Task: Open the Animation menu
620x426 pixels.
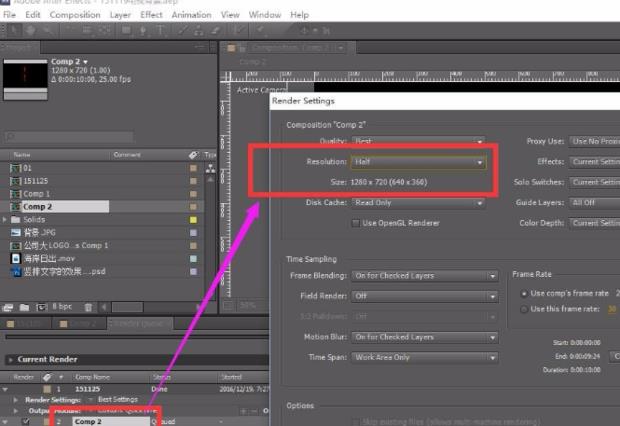Action: point(192,15)
